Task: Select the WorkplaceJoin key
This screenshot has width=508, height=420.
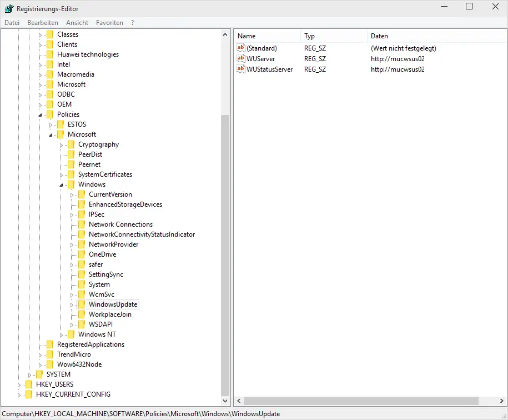Action: tap(110, 314)
